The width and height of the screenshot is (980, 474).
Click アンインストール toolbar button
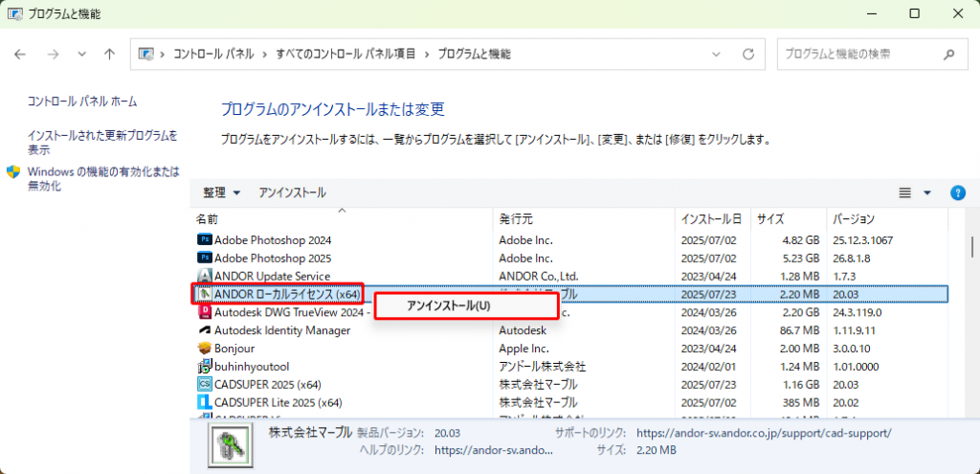(293, 192)
